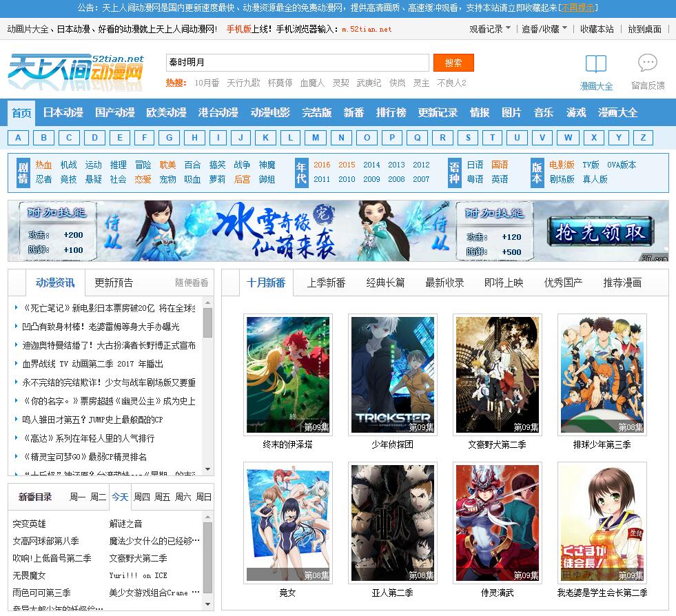Open the 首页 nav item
This screenshot has width=676, height=616.
point(21,112)
